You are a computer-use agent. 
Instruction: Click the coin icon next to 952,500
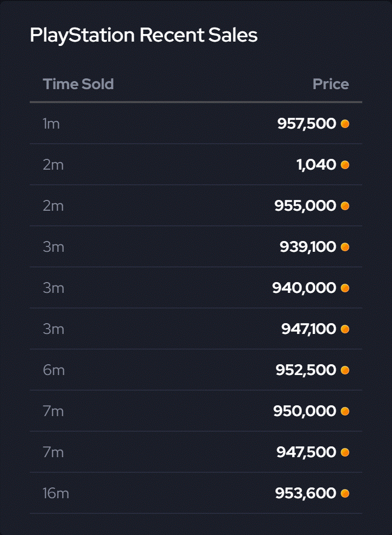pos(345,370)
